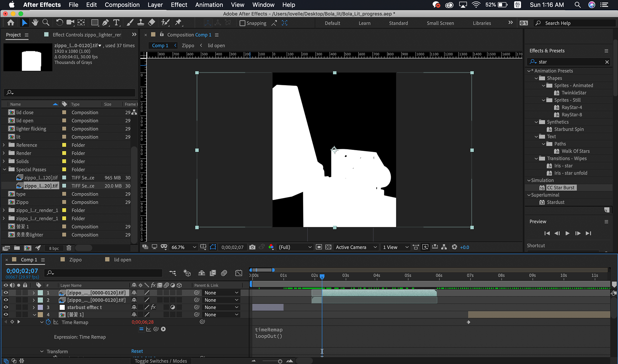Click the Toggle Switches / Modes button
The image size is (618, 364).
(161, 361)
